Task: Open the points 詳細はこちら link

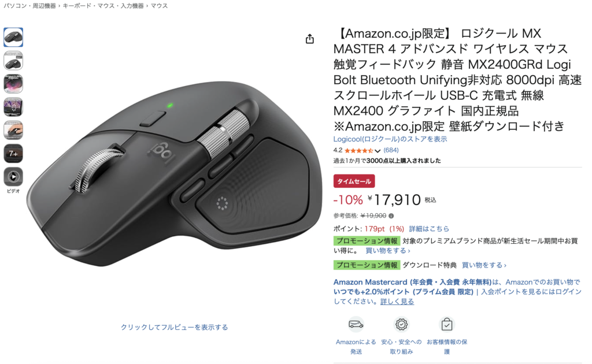Action: coord(429,229)
